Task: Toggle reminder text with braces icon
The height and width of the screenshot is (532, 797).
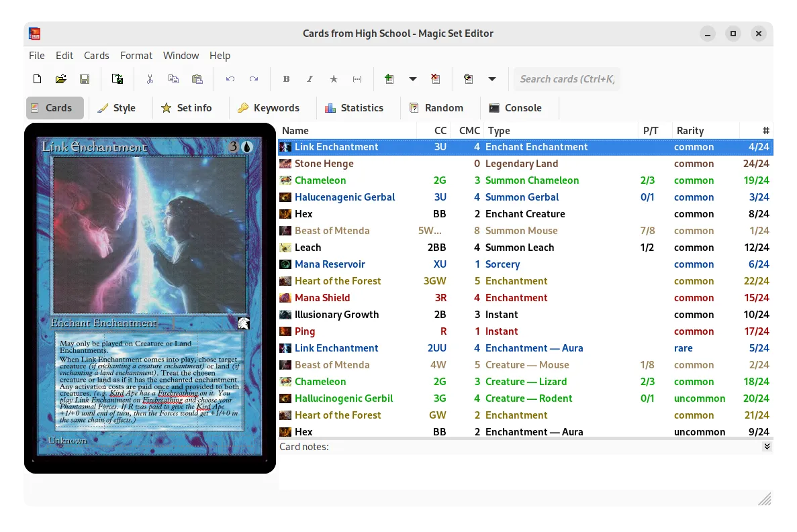Action: coord(357,79)
